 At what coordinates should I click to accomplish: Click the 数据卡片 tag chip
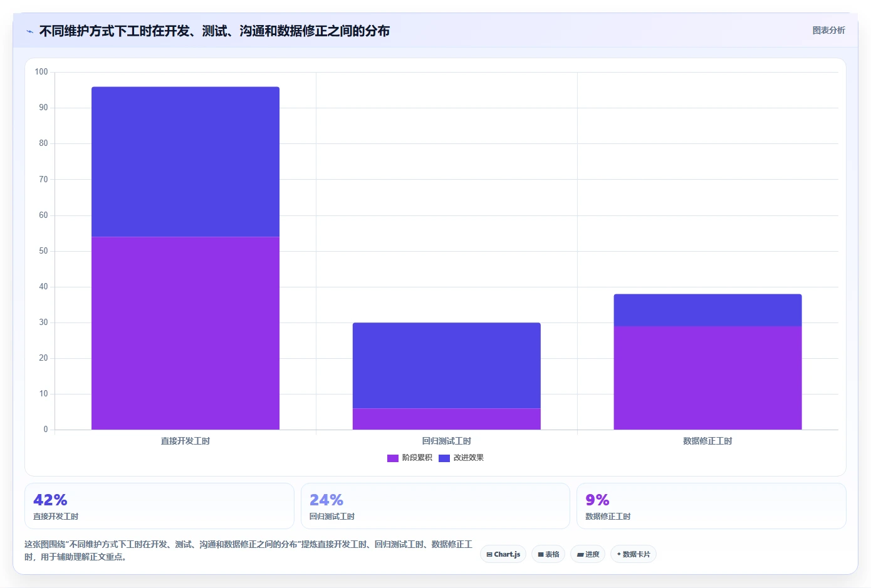[634, 554]
